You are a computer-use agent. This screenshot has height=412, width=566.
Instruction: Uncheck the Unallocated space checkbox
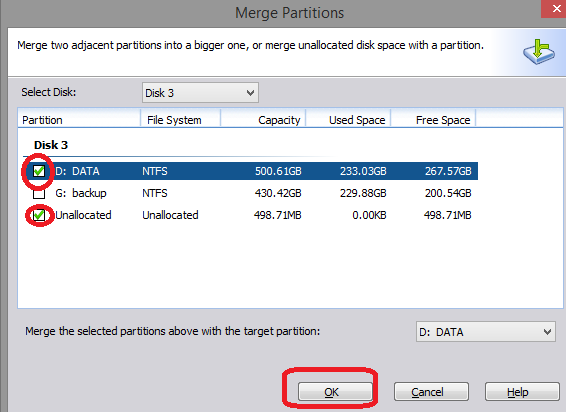coord(39,215)
